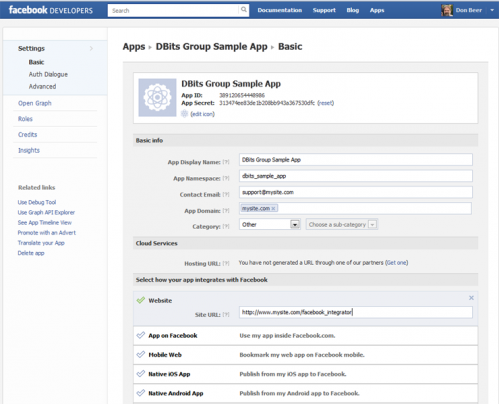
Task: Enable App on Facebook integration
Action: pos(141,335)
